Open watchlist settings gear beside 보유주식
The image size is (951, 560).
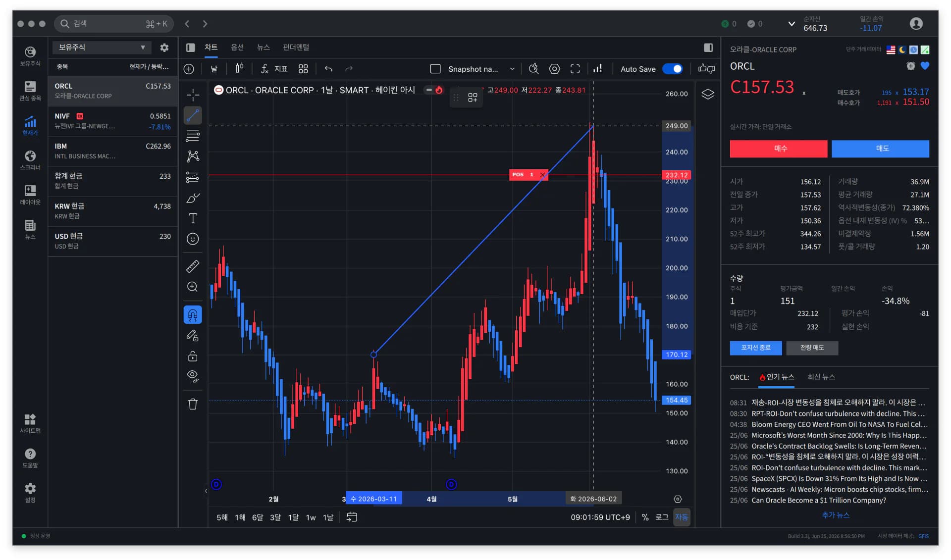(164, 48)
